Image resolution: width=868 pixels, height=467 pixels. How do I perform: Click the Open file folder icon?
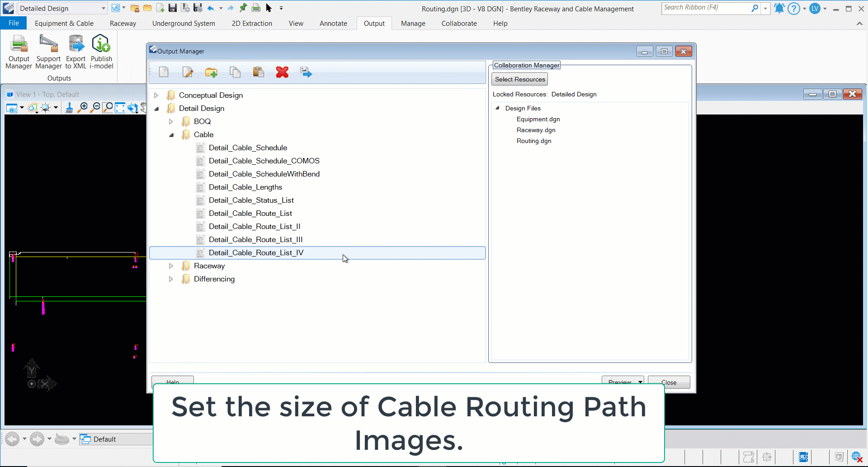(x=147, y=8)
